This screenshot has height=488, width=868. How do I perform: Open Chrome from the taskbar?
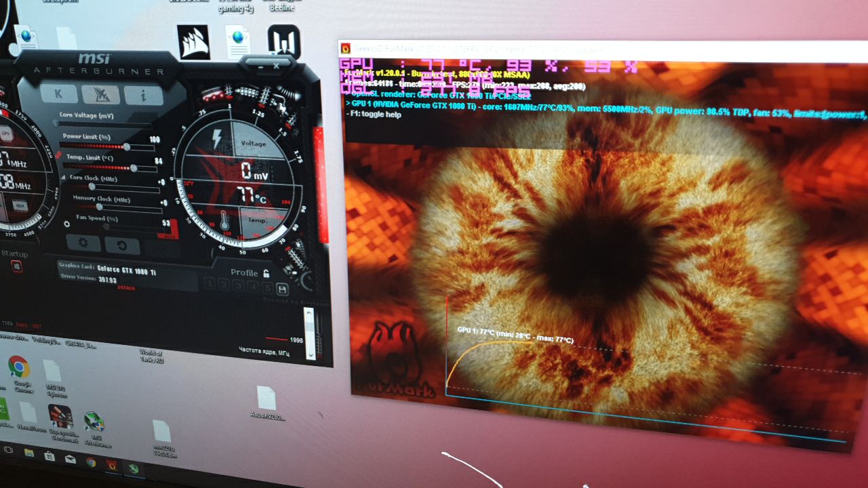point(91,462)
